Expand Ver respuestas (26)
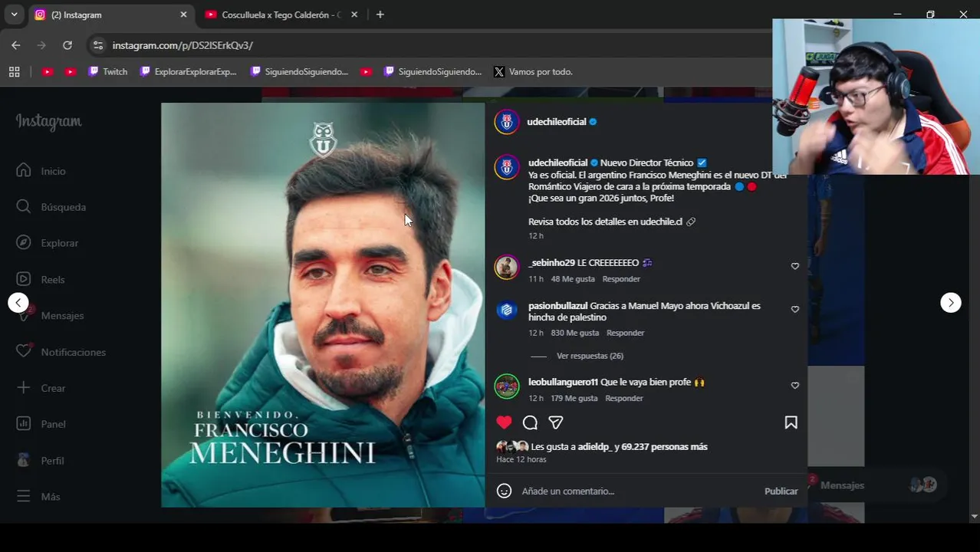The image size is (980, 552). [590, 356]
